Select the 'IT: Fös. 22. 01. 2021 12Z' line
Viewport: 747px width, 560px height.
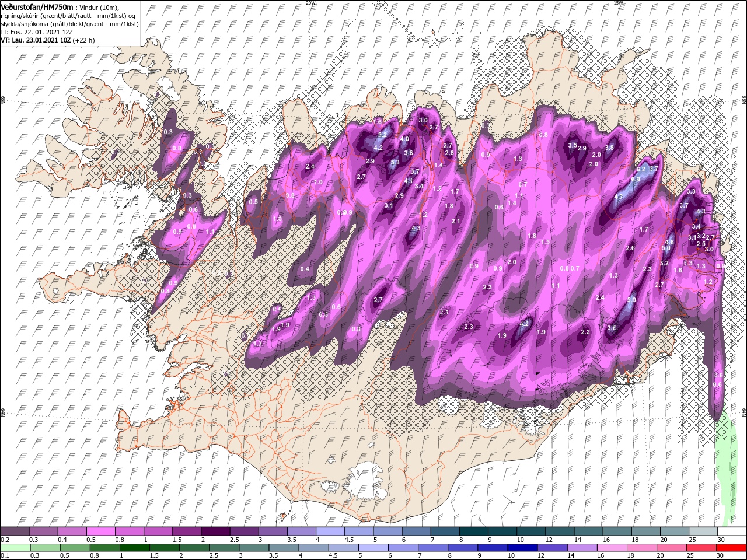[36, 32]
